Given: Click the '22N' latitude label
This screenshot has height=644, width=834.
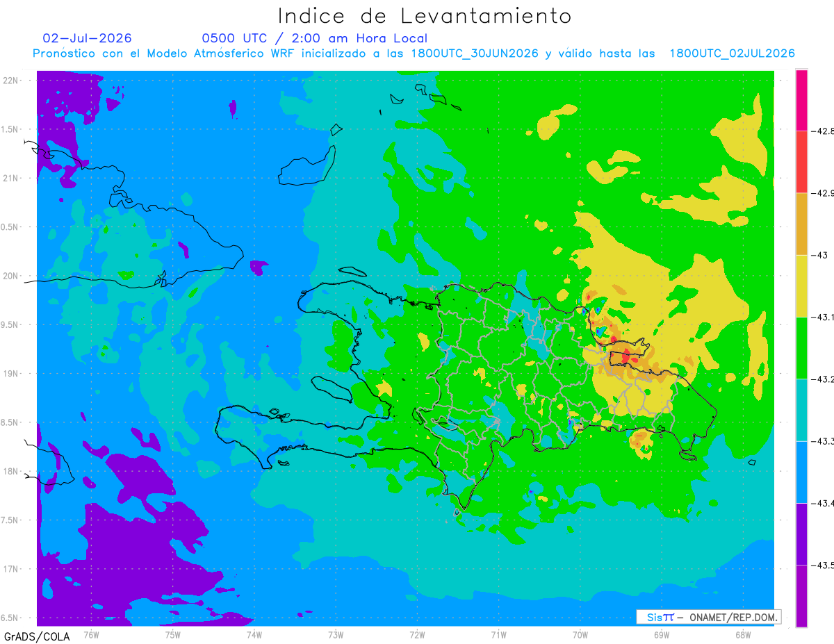Looking at the screenshot, I should tap(10, 81).
